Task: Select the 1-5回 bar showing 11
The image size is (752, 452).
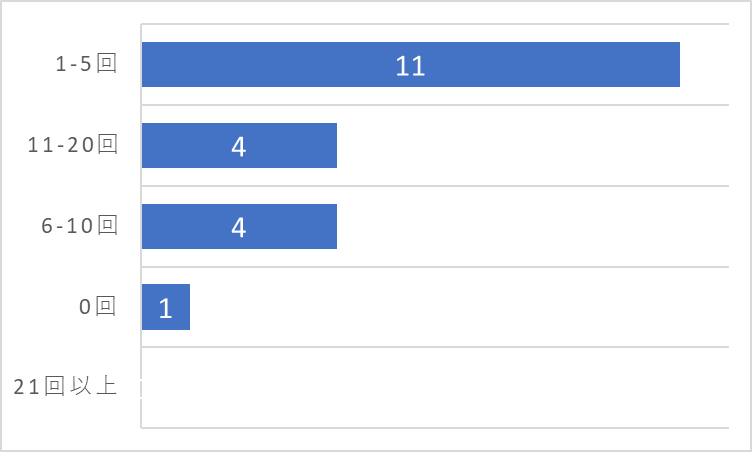Action: coord(411,64)
